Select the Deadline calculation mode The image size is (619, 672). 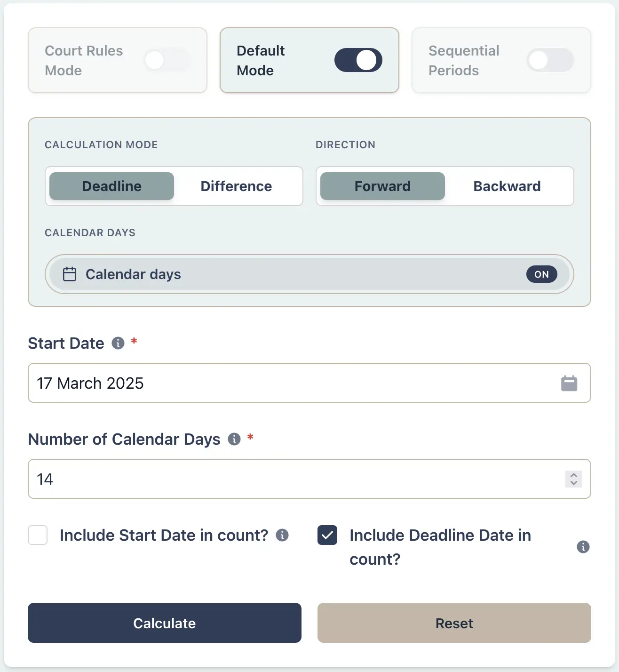click(111, 186)
